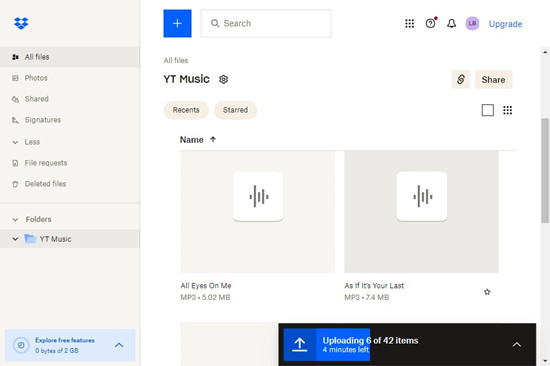Filter by Recents chip
The width and height of the screenshot is (550, 366).
tap(186, 110)
